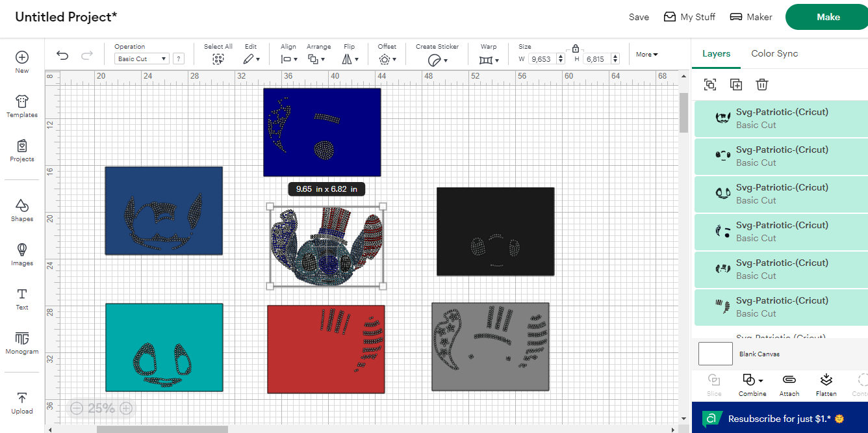
Task: Undo the last action
Action: point(62,55)
